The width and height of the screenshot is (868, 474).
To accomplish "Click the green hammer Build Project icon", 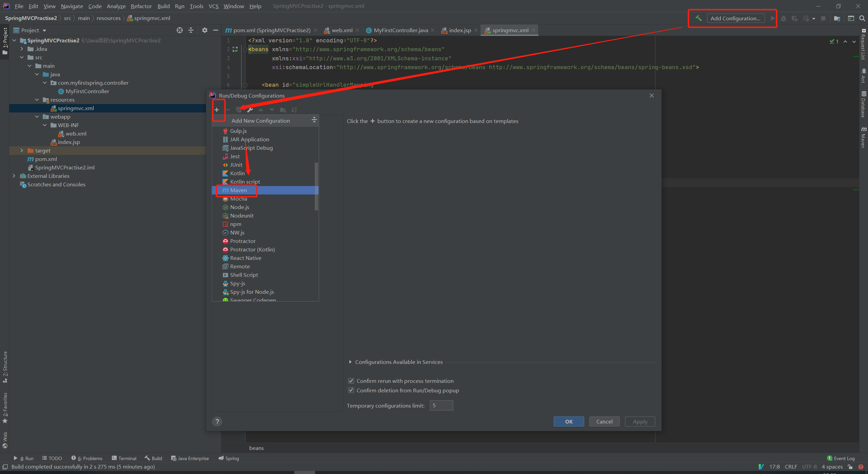I will tap(698, 18).
